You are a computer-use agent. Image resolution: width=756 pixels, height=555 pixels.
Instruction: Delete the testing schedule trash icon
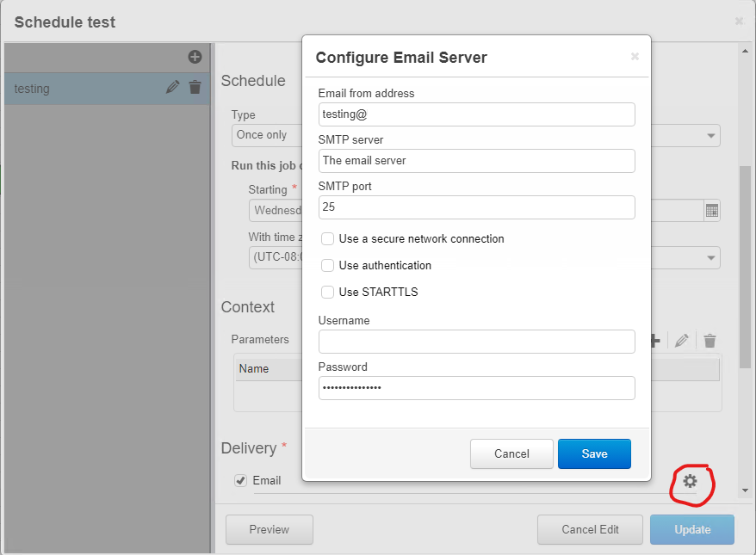tap(195, 87)
